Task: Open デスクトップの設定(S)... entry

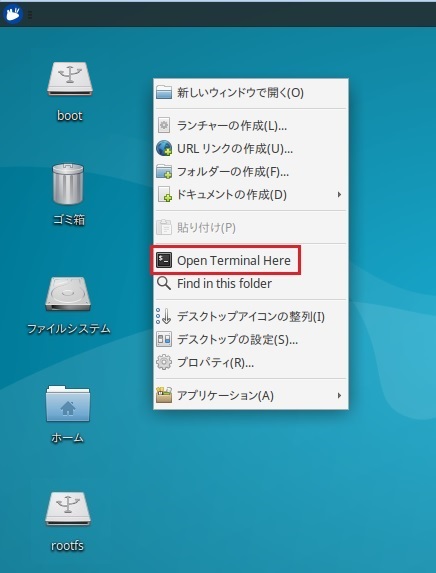Action: (251, 339)
